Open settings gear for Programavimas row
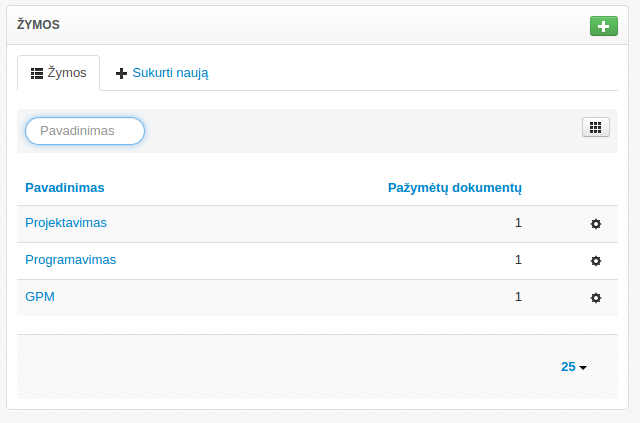The image size is (640, 423). [x=596, y=261]
